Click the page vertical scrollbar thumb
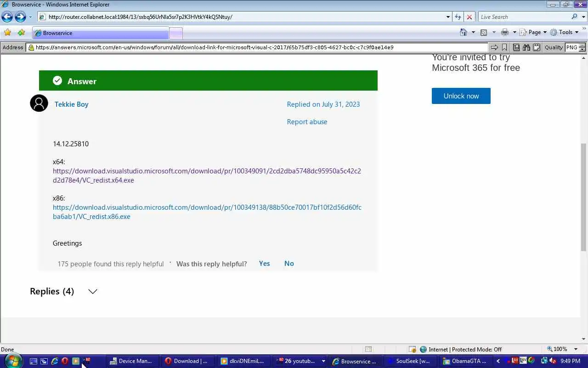This screenshot has width=588, height=368. (583, 197)
